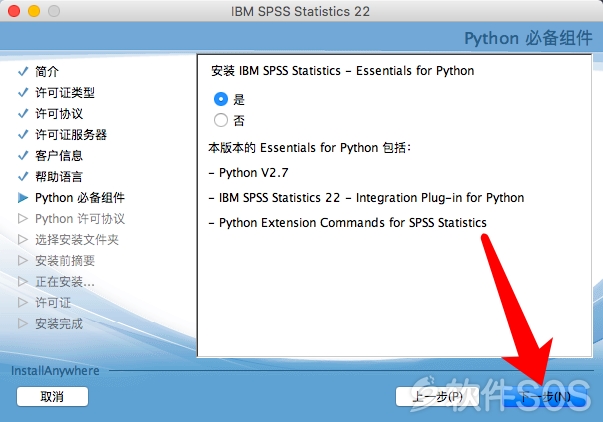The image size is (603, 422).
Task: Click the InstallAnywhere label
Action: click(55, 371)
